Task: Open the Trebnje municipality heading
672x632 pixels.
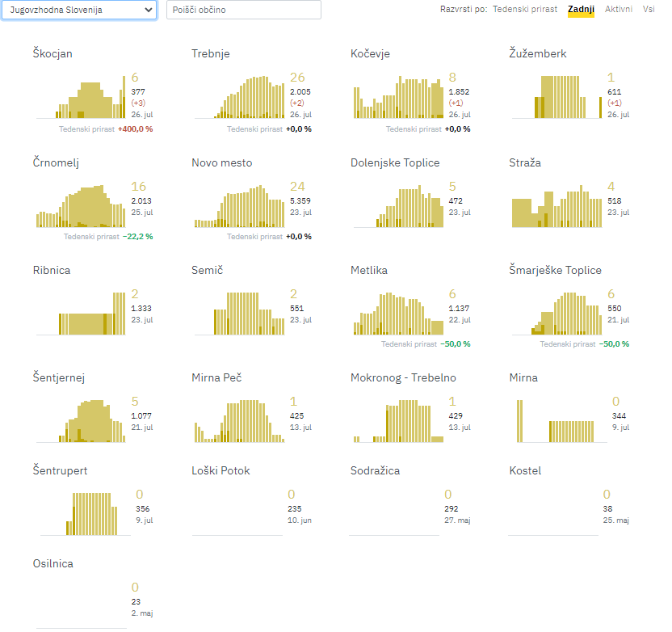Action: pyautogui.click(x=211, y=53)
